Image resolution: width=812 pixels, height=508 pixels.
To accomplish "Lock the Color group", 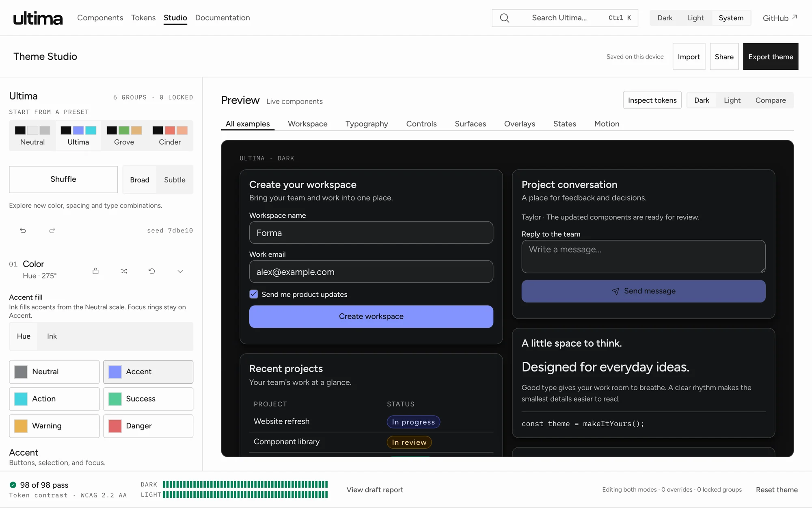I will (x=95, y=271).
